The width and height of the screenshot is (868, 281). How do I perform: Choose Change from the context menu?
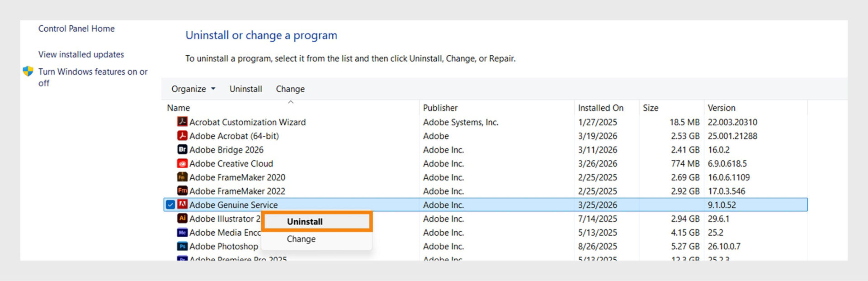click(316, 239)
